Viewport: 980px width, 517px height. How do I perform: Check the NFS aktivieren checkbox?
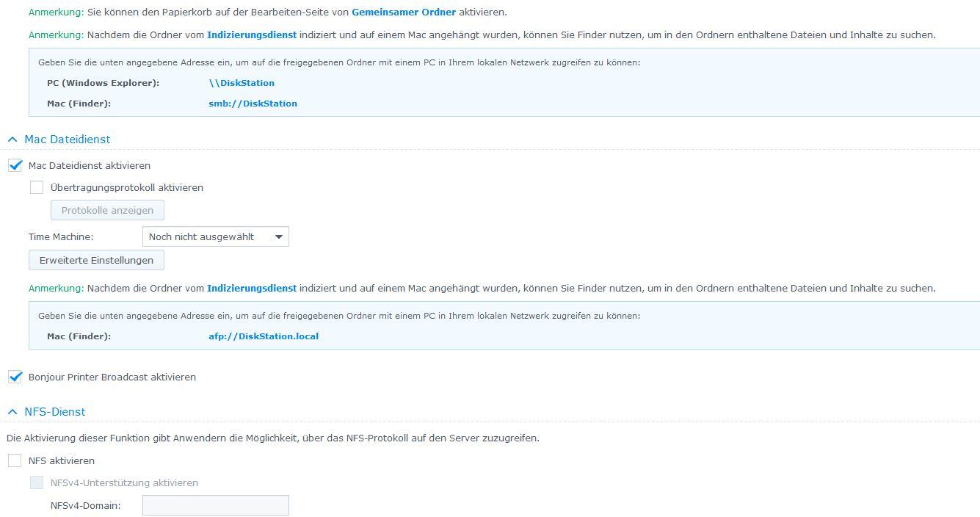point(15,461)
